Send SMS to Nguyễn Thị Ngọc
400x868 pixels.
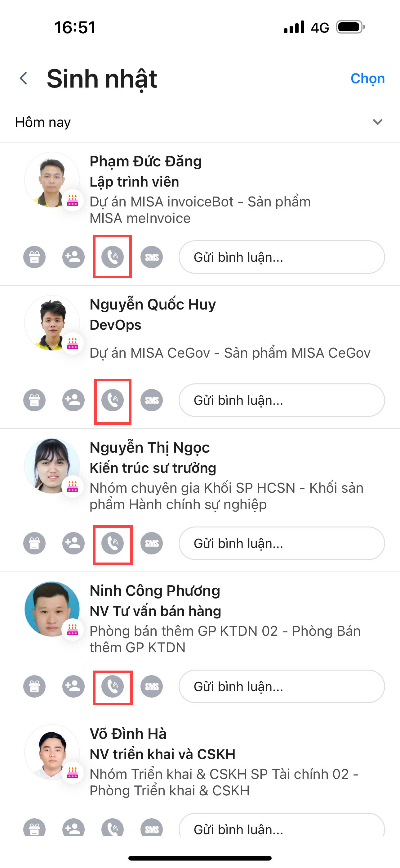point(152,543)
